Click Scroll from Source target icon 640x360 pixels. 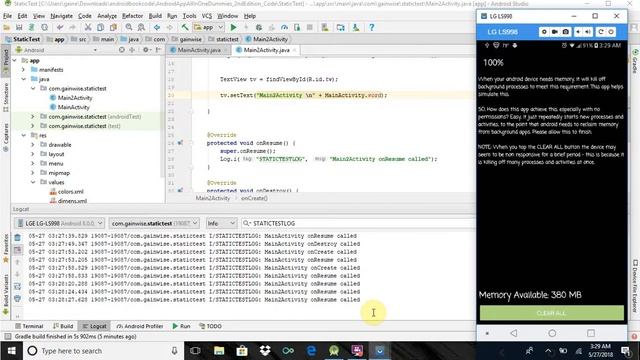pos(122,50)
